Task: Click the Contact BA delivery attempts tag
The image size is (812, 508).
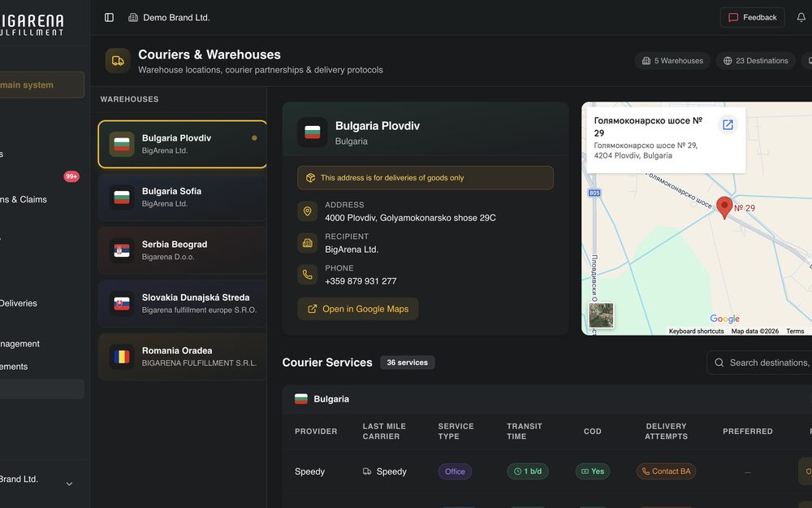Action: (666, 471)
